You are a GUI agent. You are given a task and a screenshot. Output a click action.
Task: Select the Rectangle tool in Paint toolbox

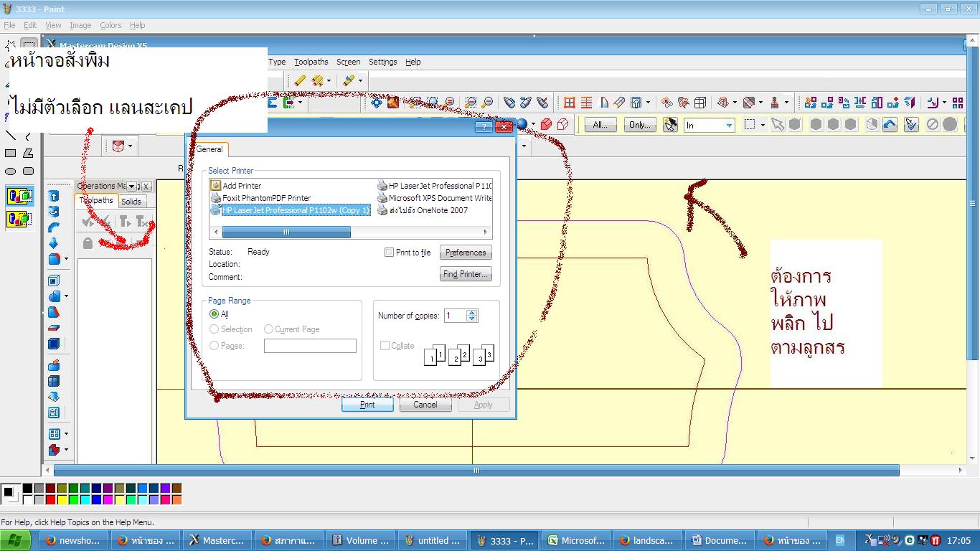pos(10,153)
